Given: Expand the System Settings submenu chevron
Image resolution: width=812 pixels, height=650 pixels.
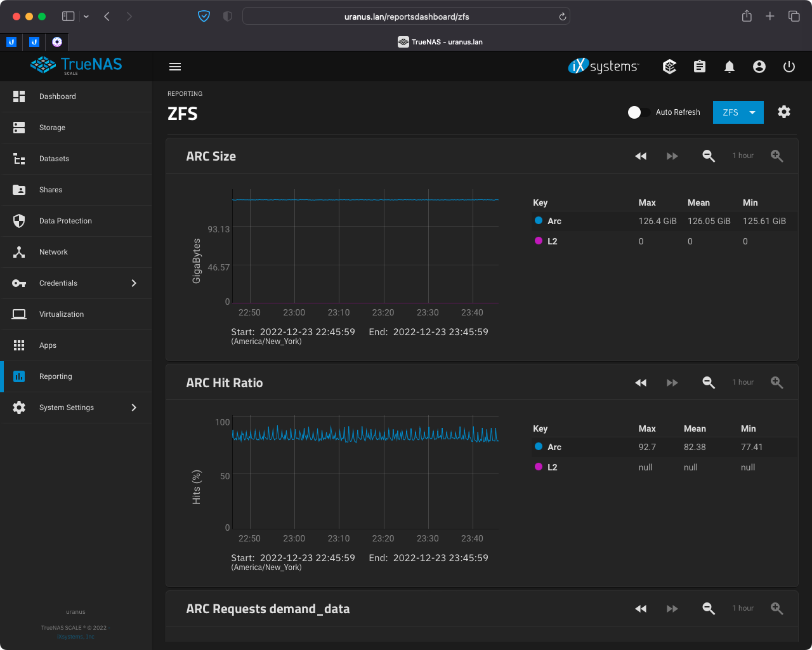Looking at the screenshot, I should 134,408.
